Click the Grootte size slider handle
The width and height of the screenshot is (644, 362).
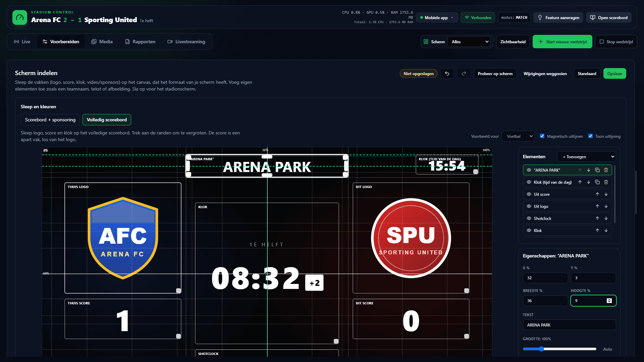click(x=541, y=349)
